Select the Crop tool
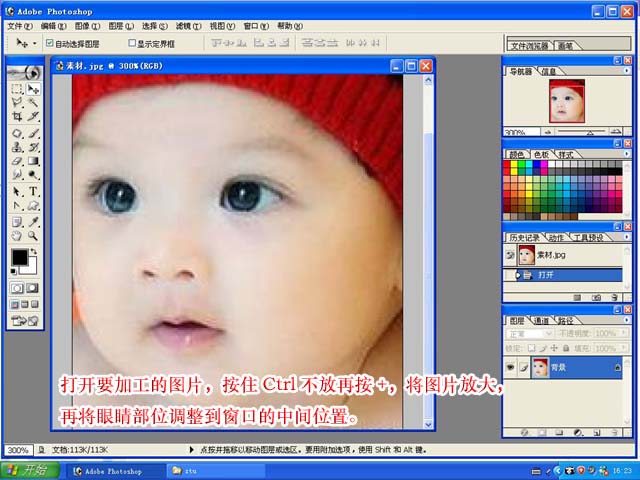640x480 pixels. (x=17, y=116)
